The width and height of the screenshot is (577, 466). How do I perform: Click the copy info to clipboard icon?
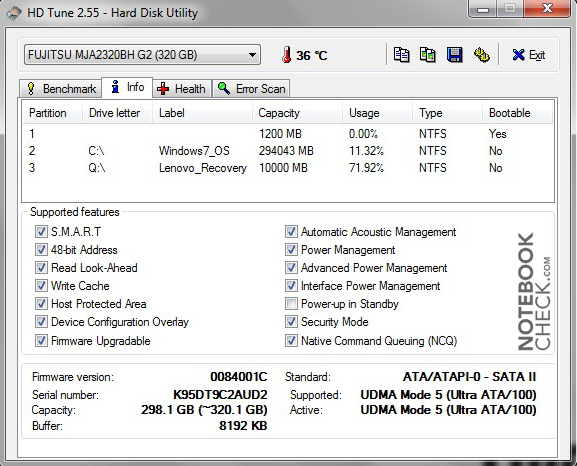pos(401,55)
